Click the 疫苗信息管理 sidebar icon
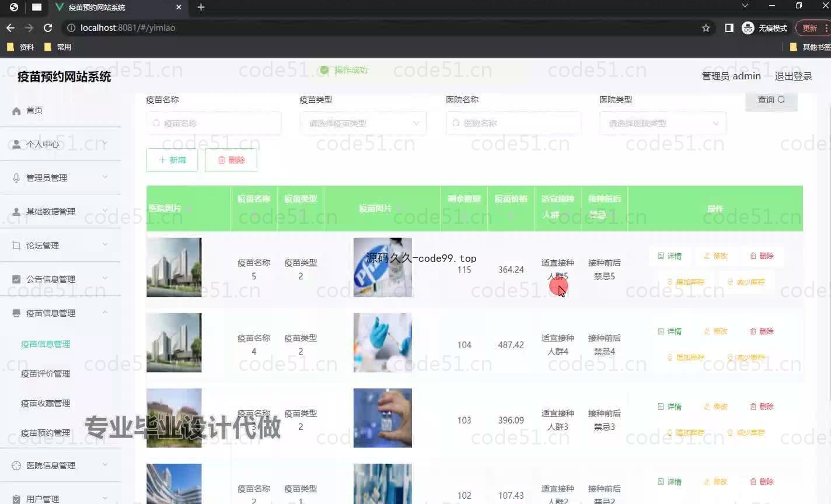This screenshot has width=831, height=504. (x=16, y=313)
